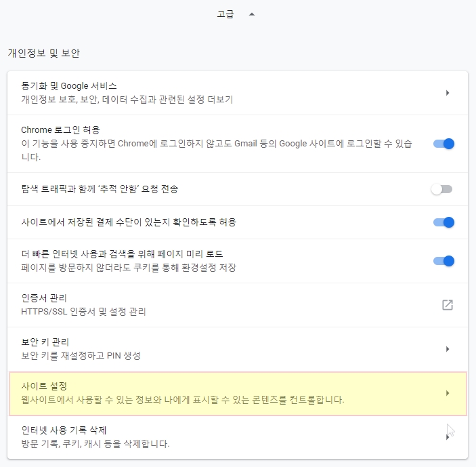The image size is (476, 467).
Task: Enable '추적 안함' 요청 전송 toggle
Action: [x=441, y=189]
